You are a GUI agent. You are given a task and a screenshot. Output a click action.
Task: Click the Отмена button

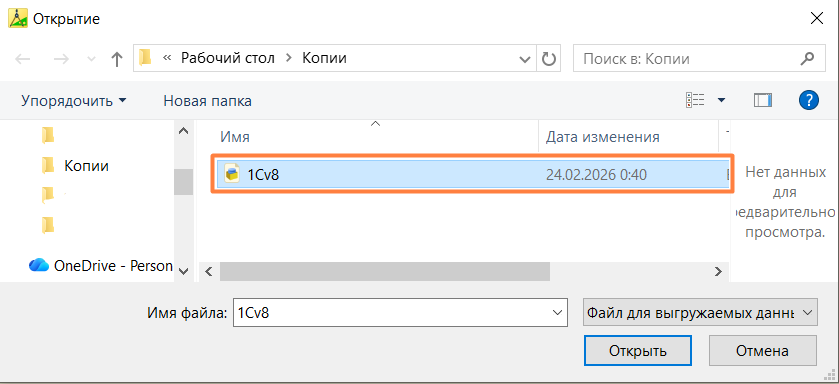762,351
